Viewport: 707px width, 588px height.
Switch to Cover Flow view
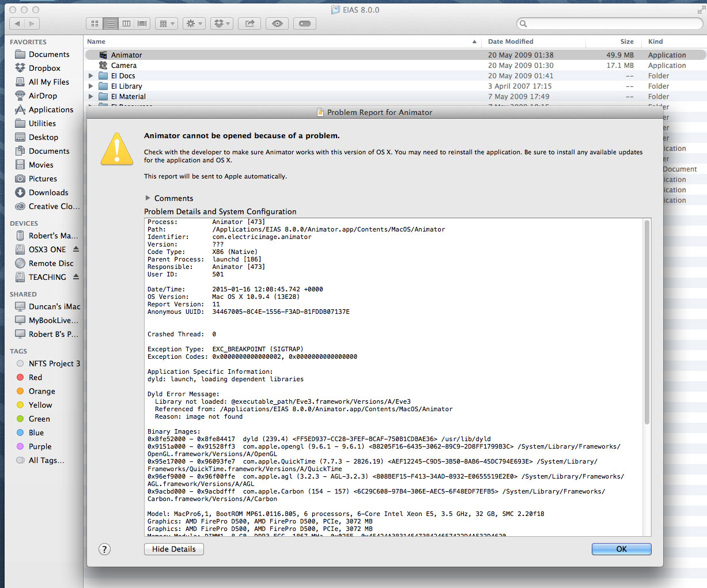142,23
